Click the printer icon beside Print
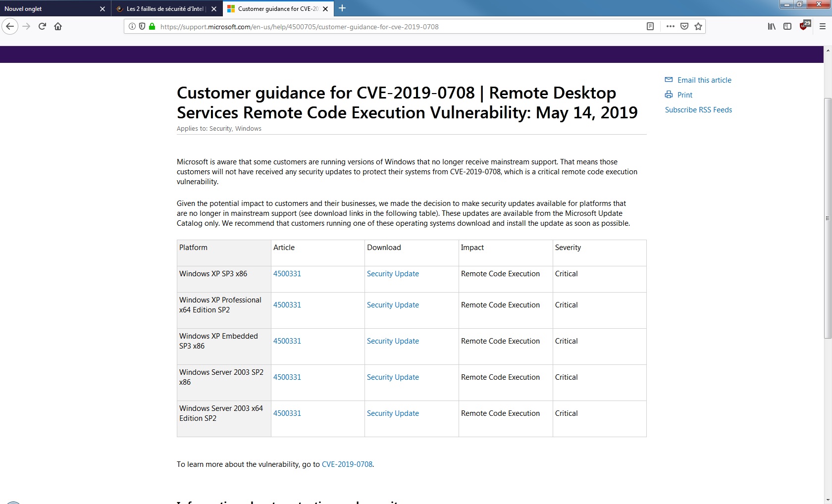The height and width of the screenshot is (504, 832). coord(669,95)
